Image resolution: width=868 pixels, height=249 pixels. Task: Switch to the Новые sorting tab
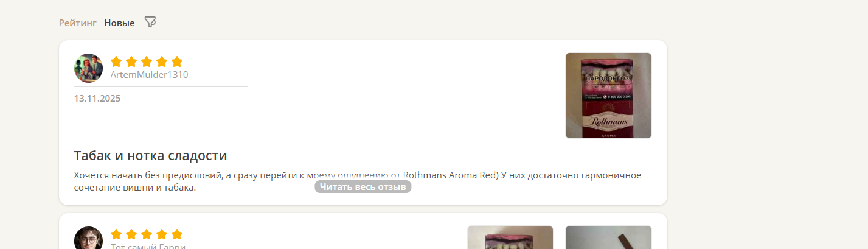pos(119,23)
